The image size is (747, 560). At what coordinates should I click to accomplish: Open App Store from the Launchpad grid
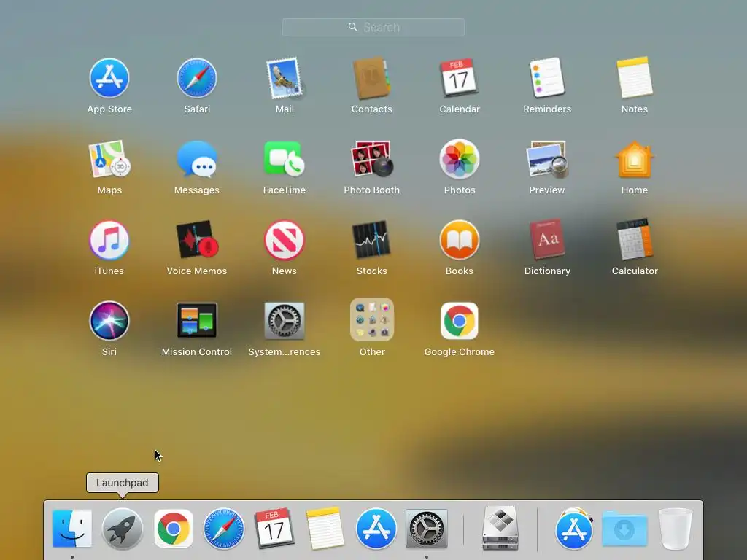point(109,78)
